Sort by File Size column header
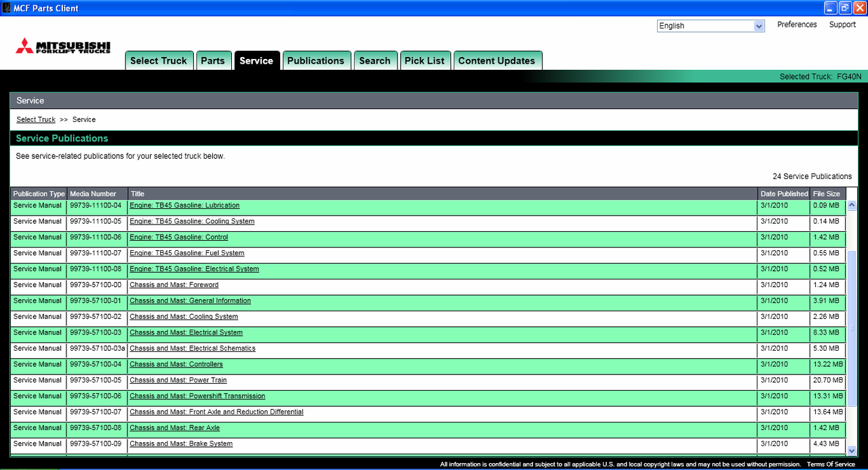Viewport: 868px width, 470px height. pos(828,194)
